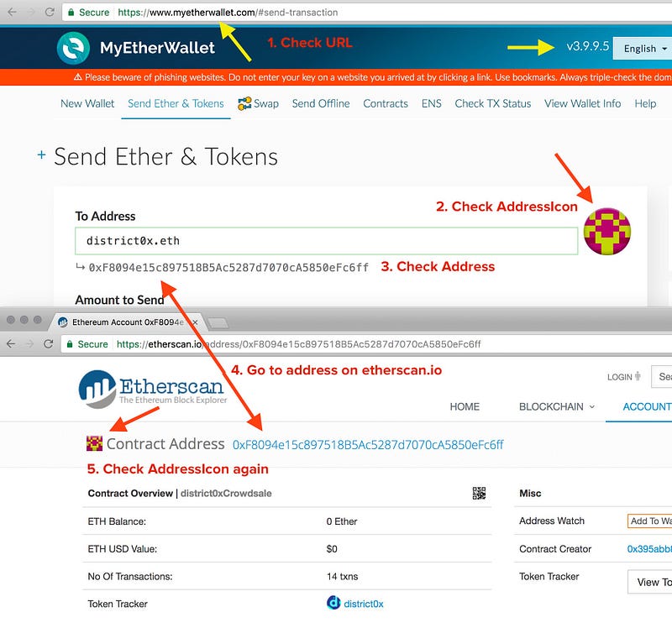The height and width of the screenshot is (628, 672).
Task: Click the round address identicon
Action: click(x=606, y=232)
